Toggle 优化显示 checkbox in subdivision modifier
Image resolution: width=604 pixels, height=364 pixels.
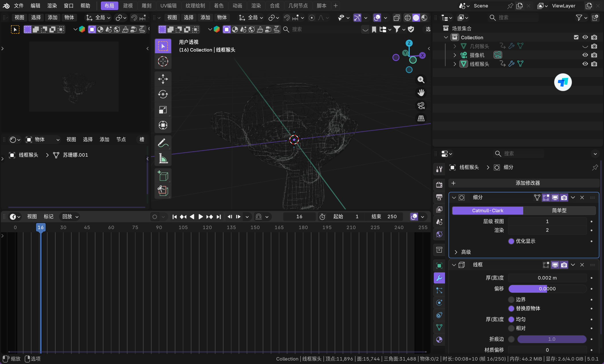tap(511, 241)
